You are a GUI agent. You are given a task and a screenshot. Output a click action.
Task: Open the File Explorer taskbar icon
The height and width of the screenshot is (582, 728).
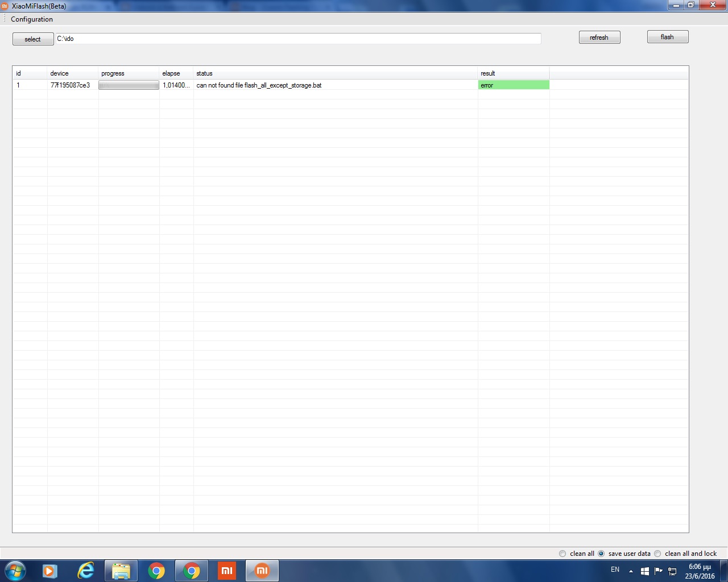(x=121, y=571)
